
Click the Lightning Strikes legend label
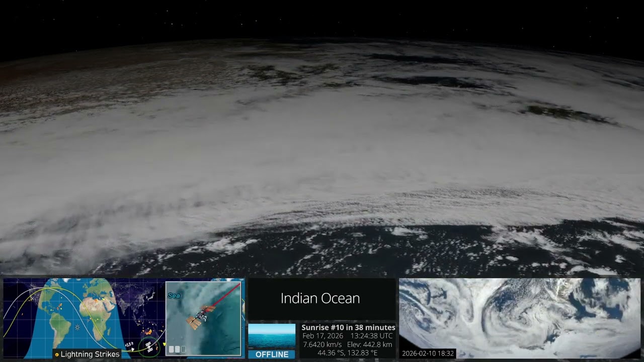[90, 354]
